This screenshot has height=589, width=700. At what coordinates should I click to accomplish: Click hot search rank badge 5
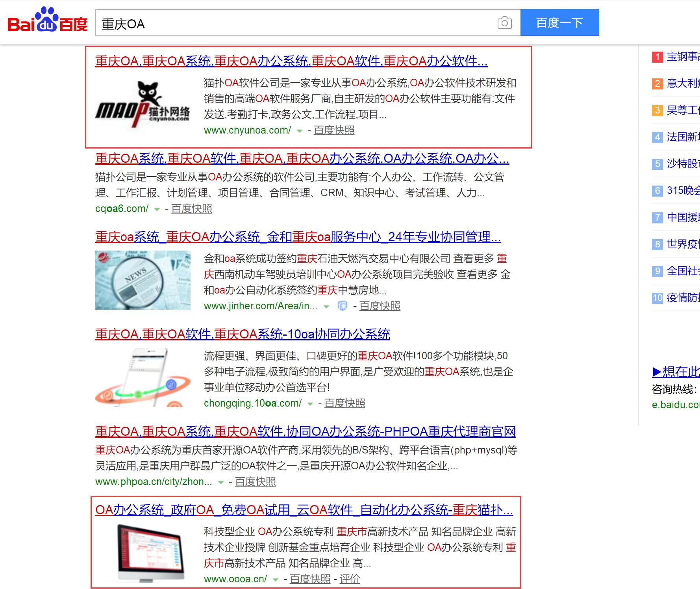click(657, 164)
